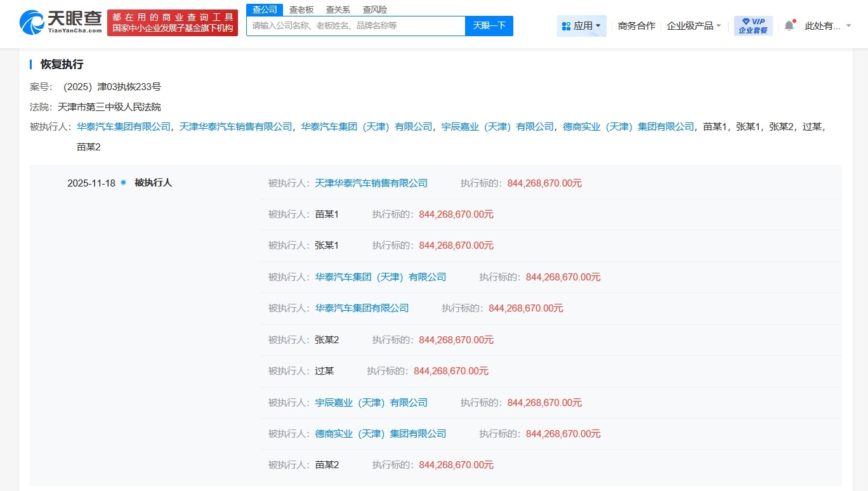This screenshot has width=868, height=491.
Task: Click the blue grid icon beside 应用
Action: coord(566,25)
